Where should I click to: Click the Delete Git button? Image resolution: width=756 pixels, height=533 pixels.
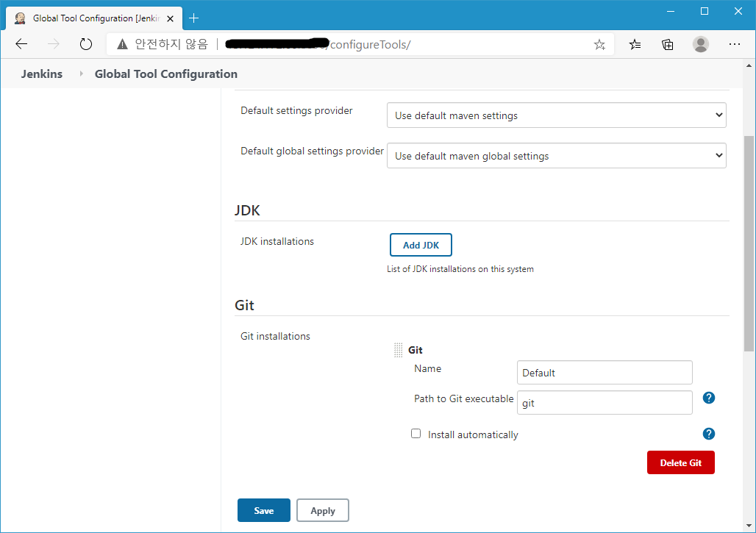pos(680,462)
